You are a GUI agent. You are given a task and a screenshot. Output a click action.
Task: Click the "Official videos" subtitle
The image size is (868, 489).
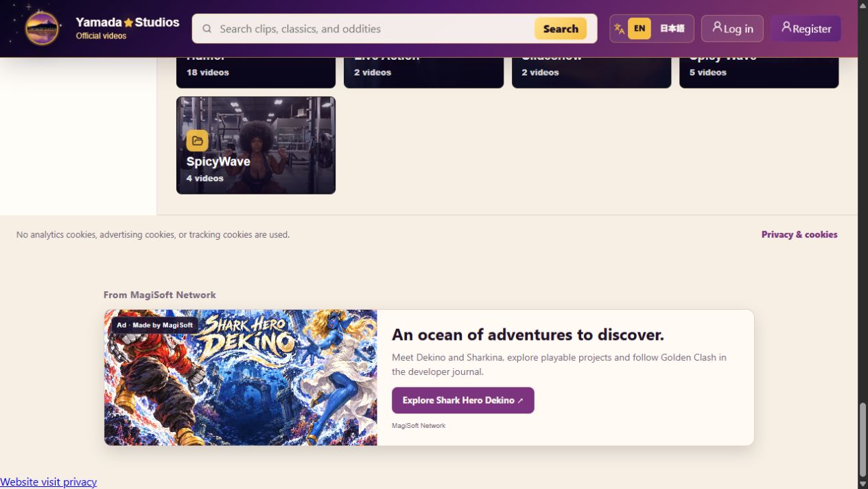tap(101, 36)
